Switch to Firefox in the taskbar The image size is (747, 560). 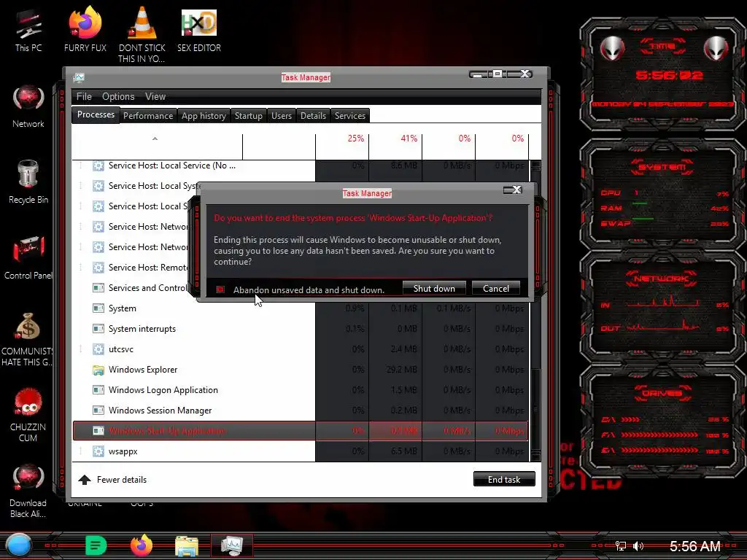tap(142, 545)
